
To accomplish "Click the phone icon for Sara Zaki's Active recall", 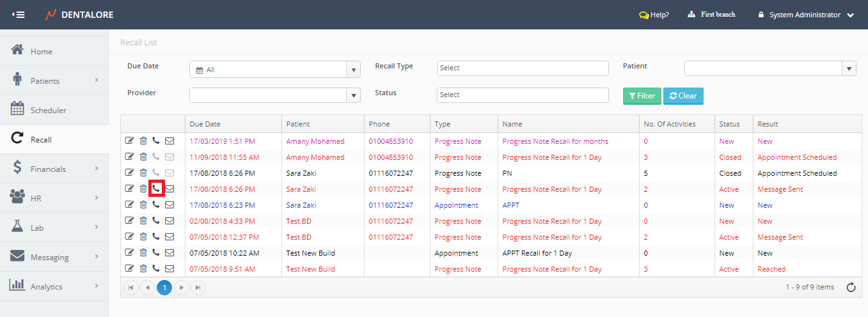I will tap(156, 189).
